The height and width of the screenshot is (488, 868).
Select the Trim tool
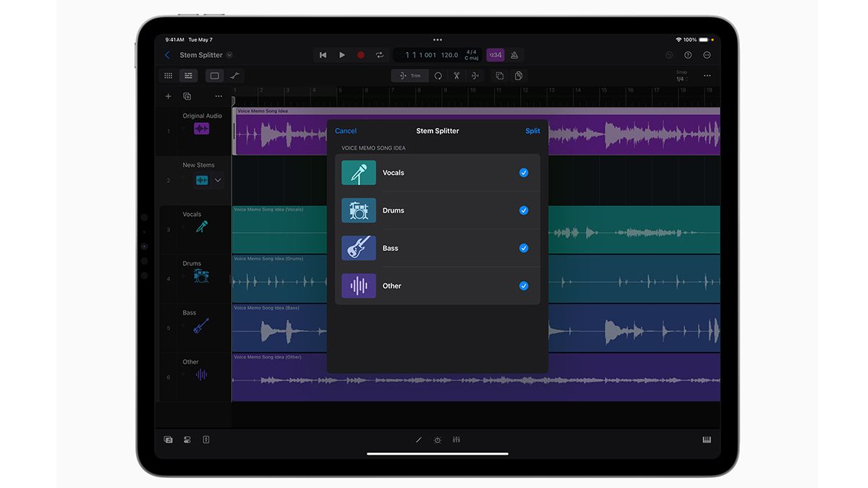click(410, 75)
